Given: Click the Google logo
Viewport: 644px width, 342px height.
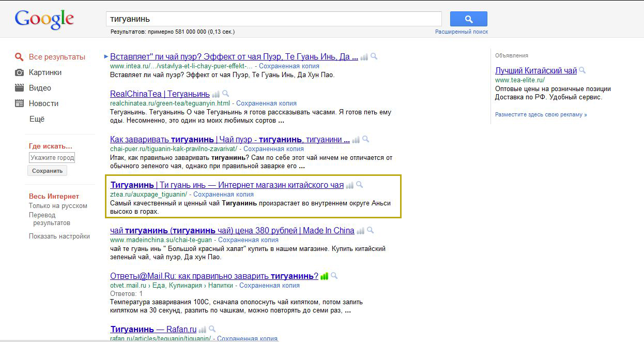Looking at the screenshot, I should 44,20.
